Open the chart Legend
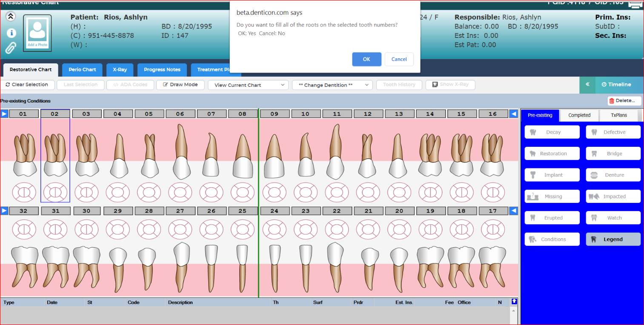The image size is (644, 325). (613, 239)
